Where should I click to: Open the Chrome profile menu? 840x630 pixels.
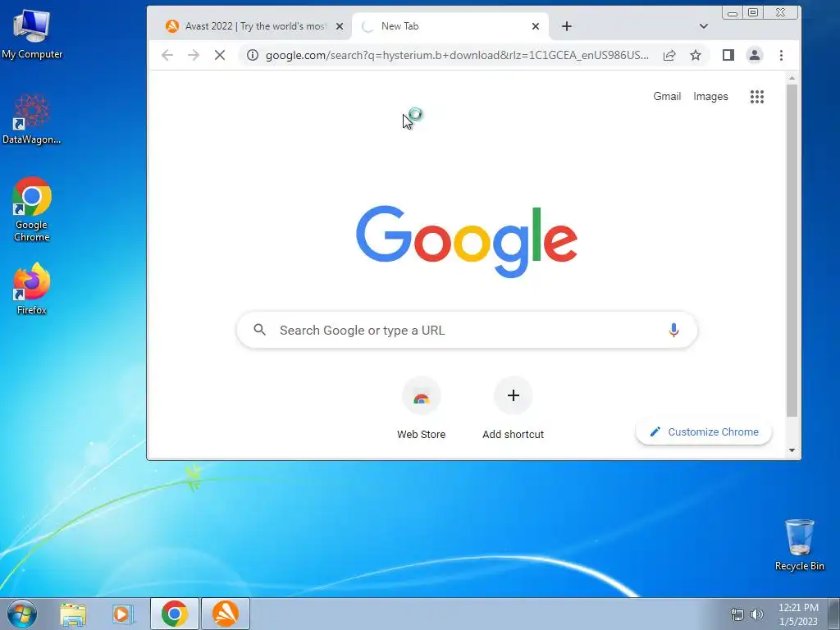tap(755, 55)
